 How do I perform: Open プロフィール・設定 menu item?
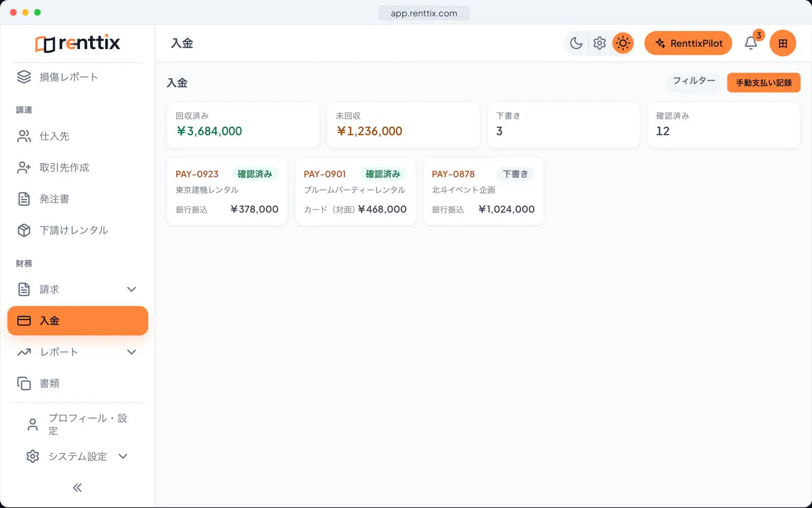click(x=78, y=424)
